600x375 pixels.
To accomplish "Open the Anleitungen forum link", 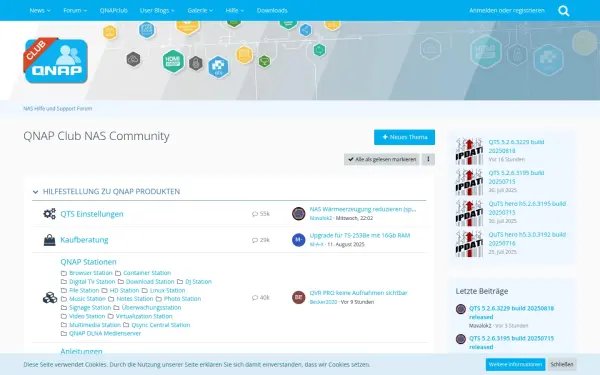I will (x=82, y=351).
